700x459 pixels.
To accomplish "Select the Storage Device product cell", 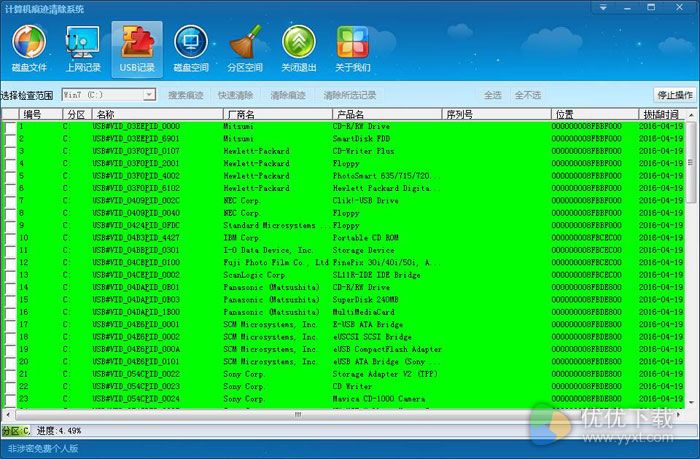I will (363, 250).
